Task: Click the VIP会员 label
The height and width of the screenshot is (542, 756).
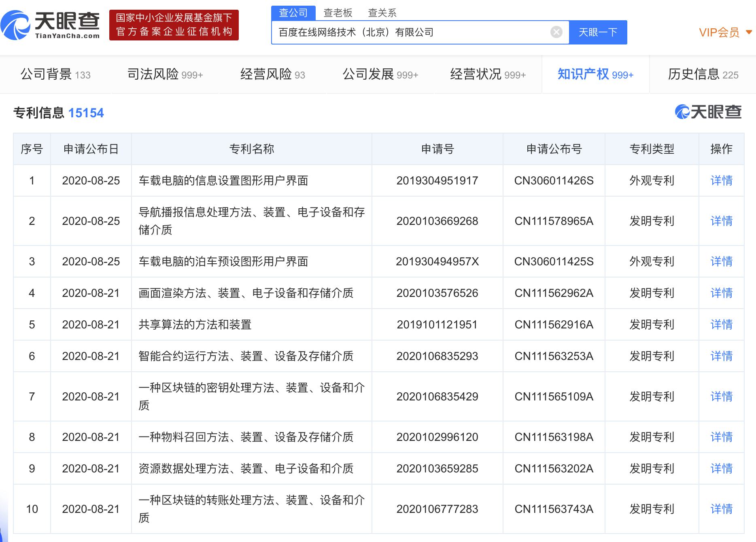Action: 719,32
